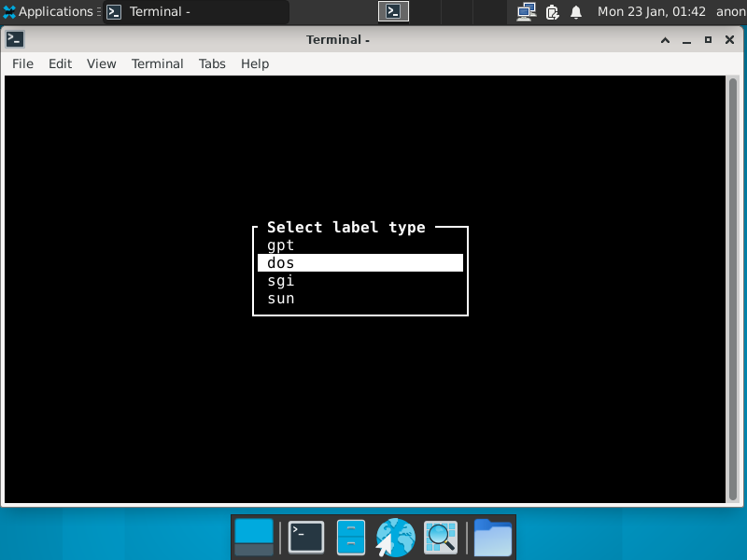747x560 pixels.
Task: Select the highlighted dos label type
Action: pos(360,263)
